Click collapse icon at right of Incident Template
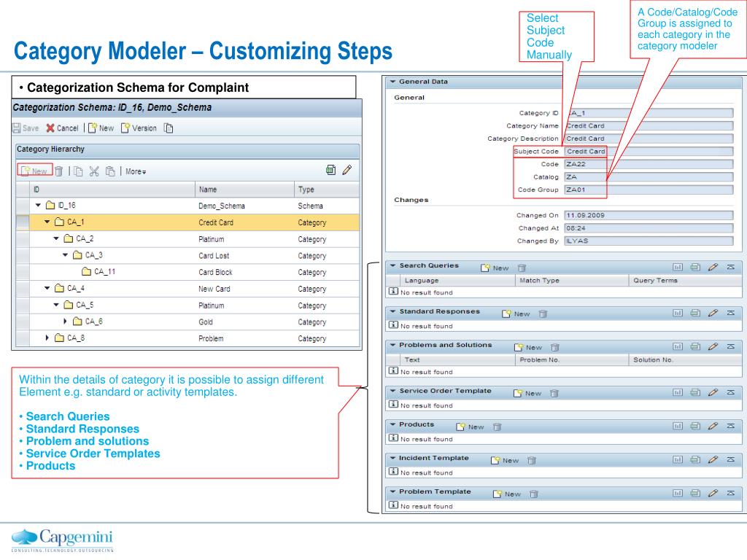Screen dimensions: 747x560 (x=731, y=459)
